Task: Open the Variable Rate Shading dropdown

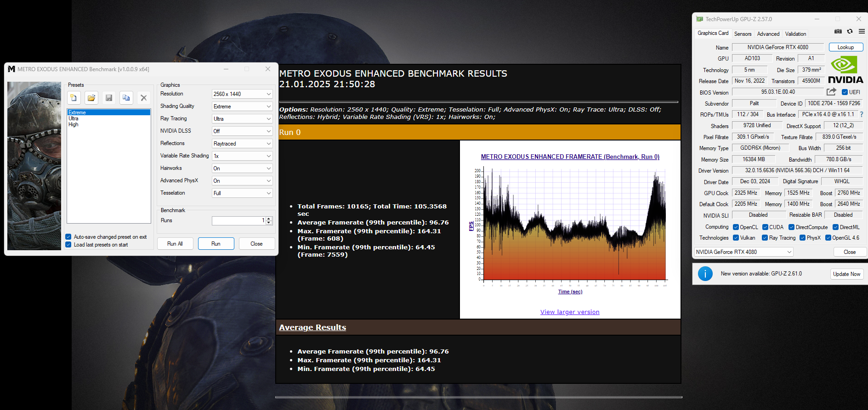Action: pos(242,156)
